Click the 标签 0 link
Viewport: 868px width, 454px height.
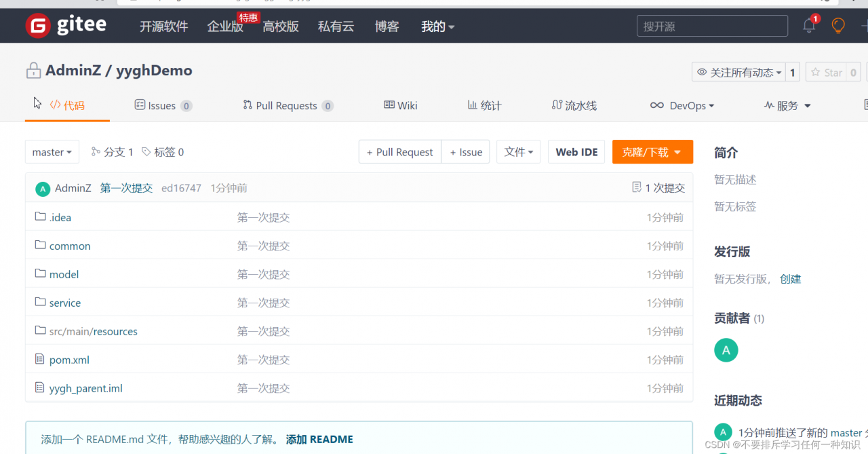point(163,152)
